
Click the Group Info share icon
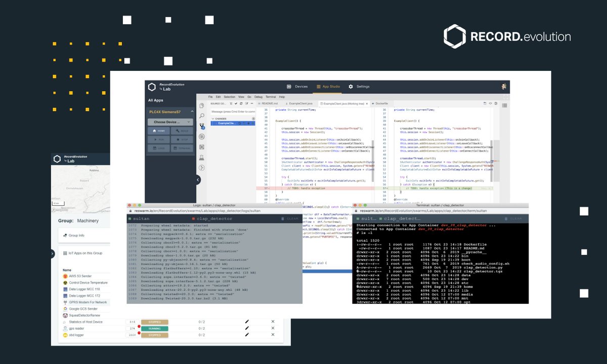[x=64, y=235]
